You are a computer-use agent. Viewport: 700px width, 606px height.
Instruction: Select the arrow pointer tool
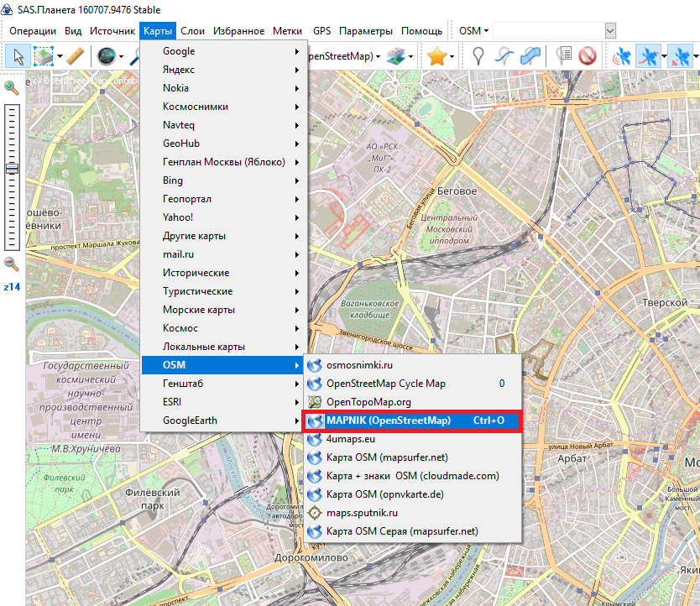18,56
